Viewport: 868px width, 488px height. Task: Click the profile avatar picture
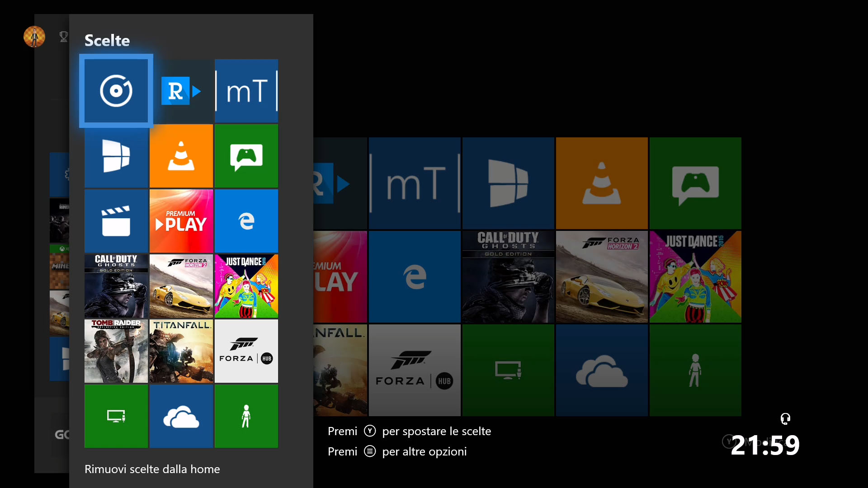34,37
